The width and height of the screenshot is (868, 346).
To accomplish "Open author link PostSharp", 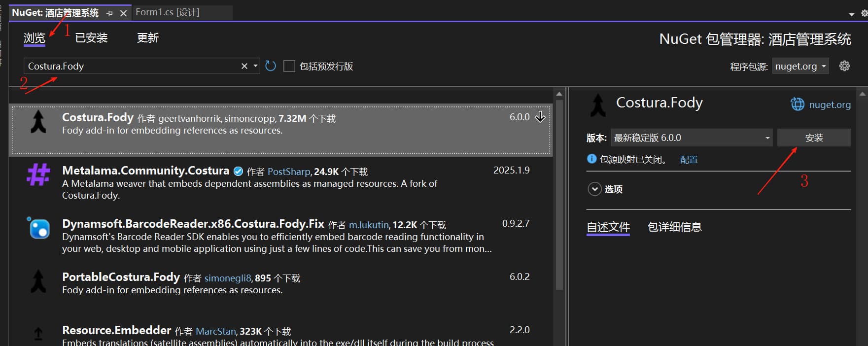I will (289, 172).
